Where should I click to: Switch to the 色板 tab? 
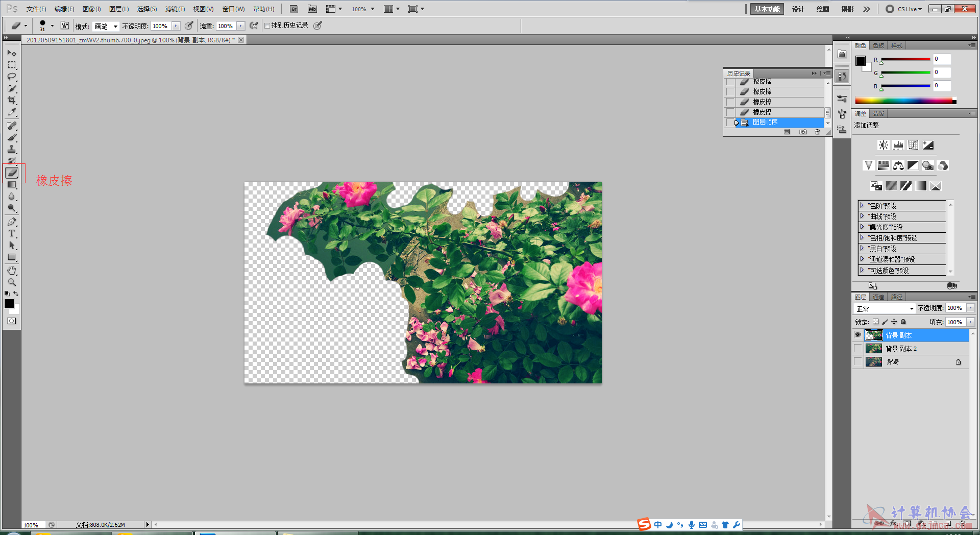pyautogui.click(x=878, y=45)
